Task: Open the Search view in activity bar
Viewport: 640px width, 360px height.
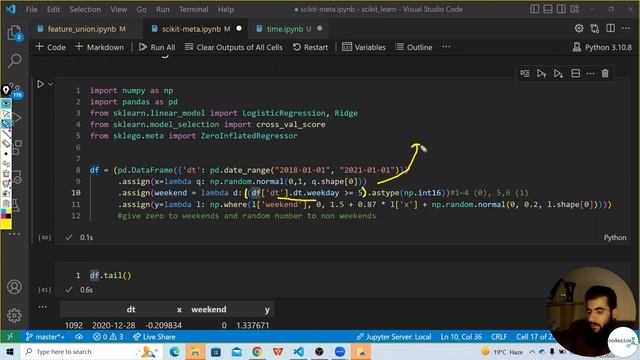Action: 14,60
